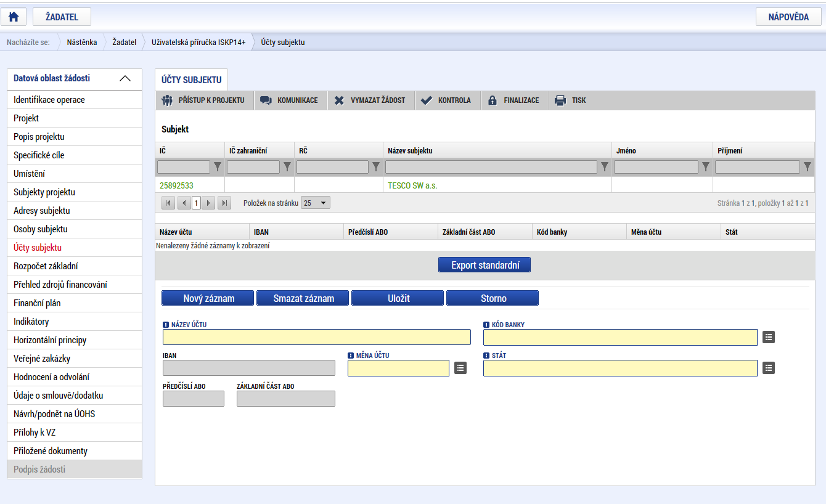826x504 pixels.
Task: Open Přiložené dokumenty sidebar item
Action: pyautogui.click(x=74, y=451)
